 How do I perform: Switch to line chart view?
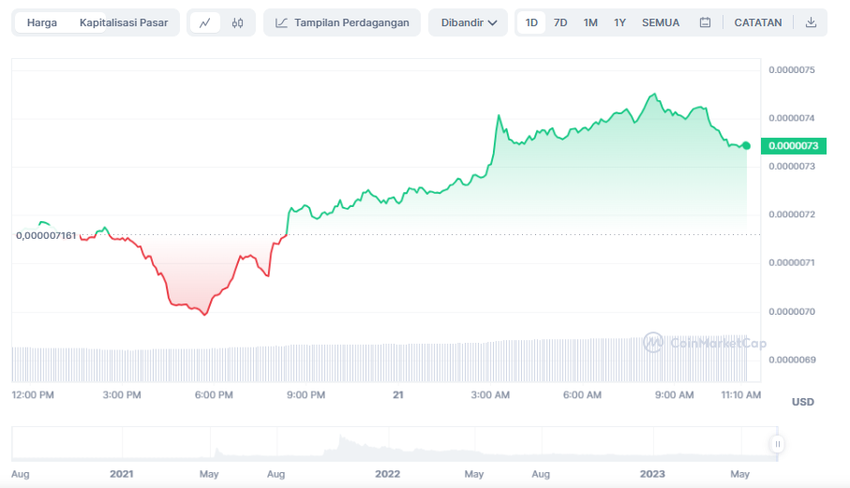[x=205, y=23]
